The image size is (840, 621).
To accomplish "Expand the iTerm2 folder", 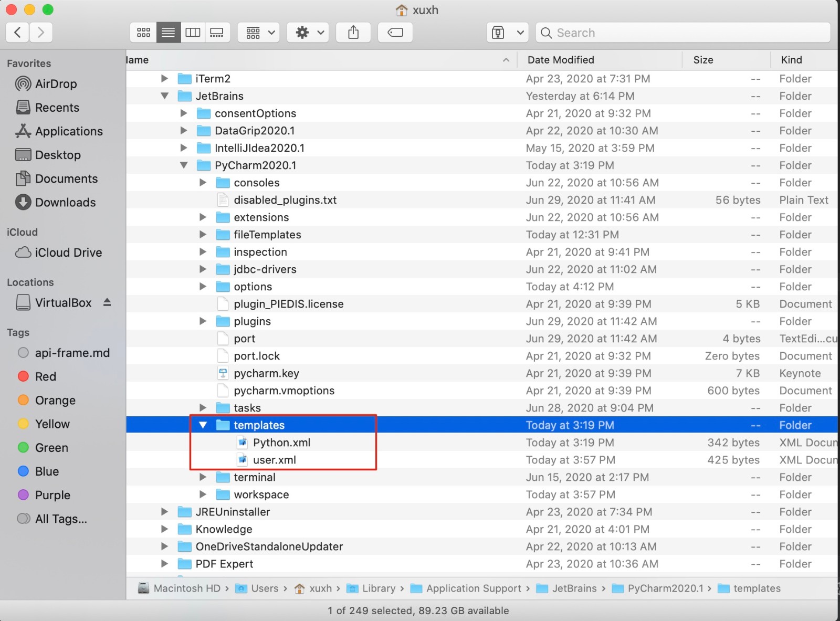I will click(x=164, y=79).
